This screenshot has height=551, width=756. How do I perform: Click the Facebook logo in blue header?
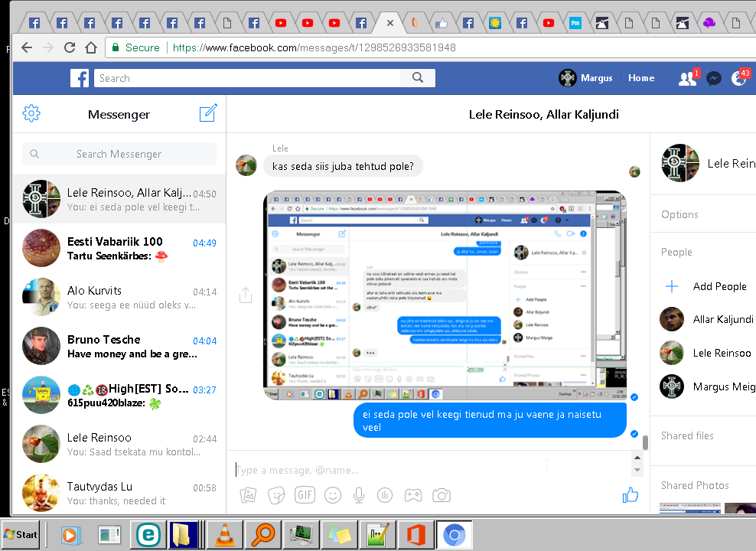click(x=80, y=78)
